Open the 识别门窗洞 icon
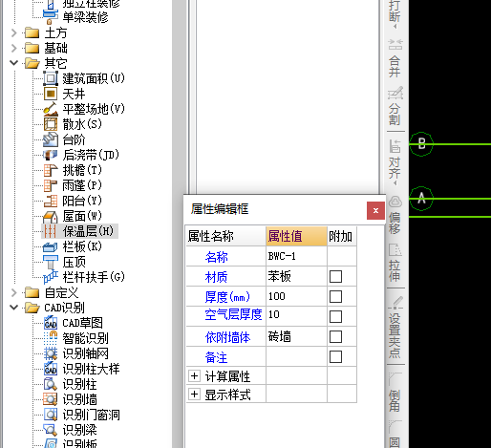This screenshot has width=491, height=448. (51, 415)
